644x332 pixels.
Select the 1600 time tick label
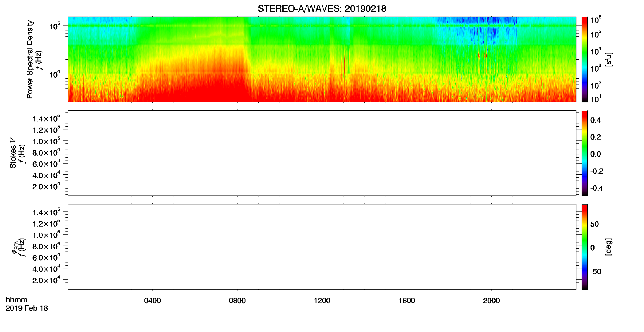pos(407,301)
